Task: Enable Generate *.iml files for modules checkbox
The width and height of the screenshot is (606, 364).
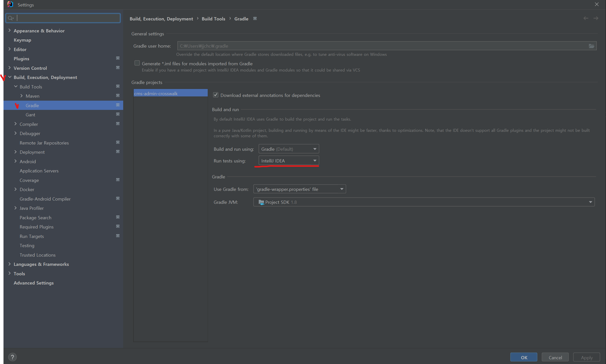Action: 137,63
